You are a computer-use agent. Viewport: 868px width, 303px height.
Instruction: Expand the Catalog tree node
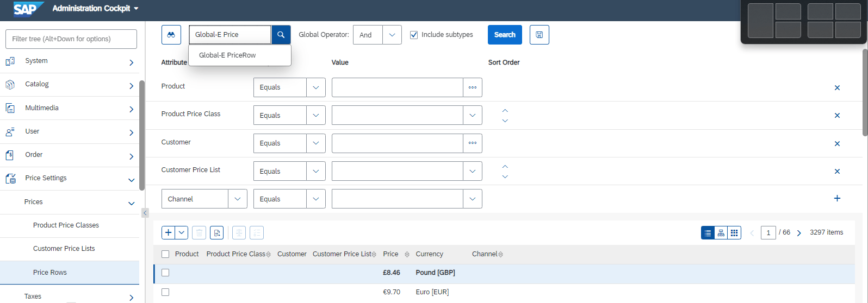tap(131, 86)
